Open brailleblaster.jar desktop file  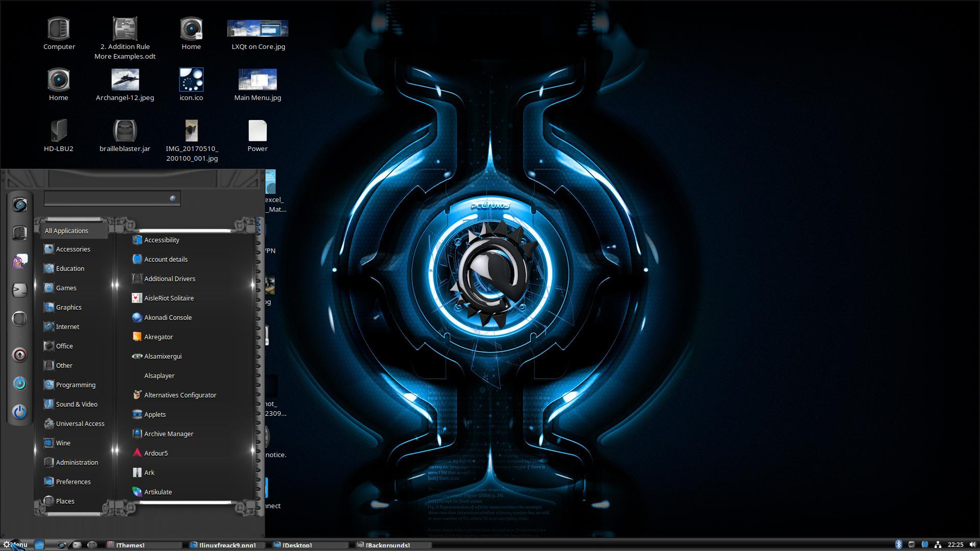(125, 132)
